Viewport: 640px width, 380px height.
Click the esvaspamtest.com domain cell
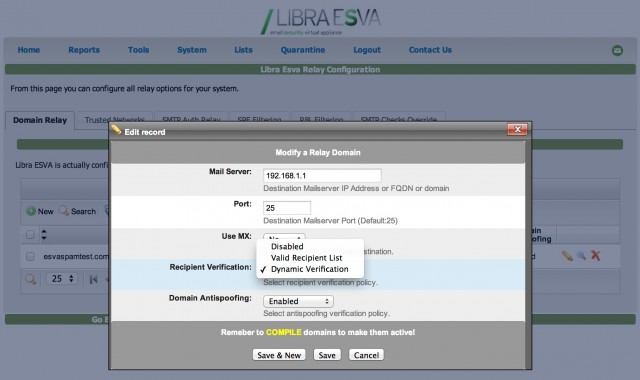click(x=76, y=256)
